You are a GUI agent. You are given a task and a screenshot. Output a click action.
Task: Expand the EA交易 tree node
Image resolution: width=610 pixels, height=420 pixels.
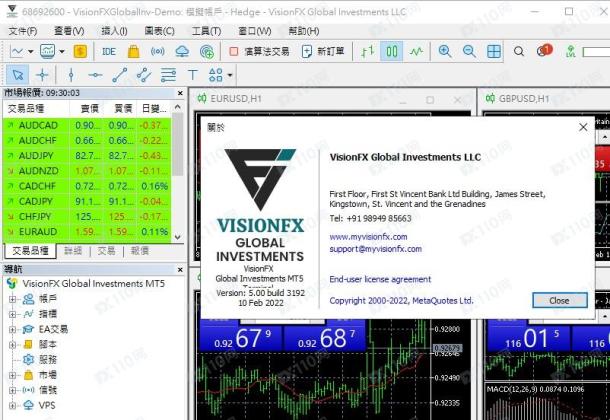pos(12,329)
